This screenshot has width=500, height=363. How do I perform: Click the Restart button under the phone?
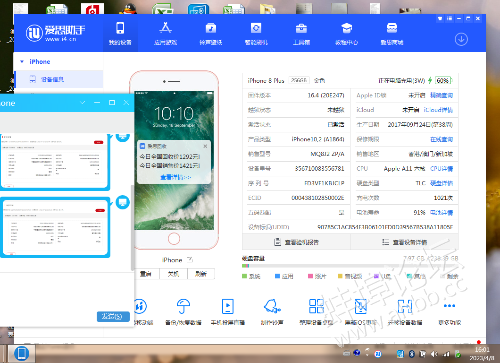[145, 274]
